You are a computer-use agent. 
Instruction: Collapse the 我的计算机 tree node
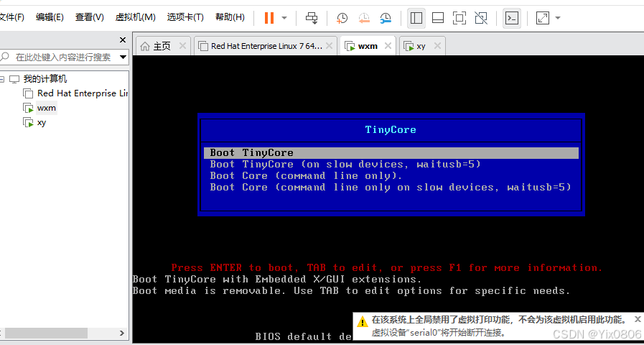(x=2, y=79)
